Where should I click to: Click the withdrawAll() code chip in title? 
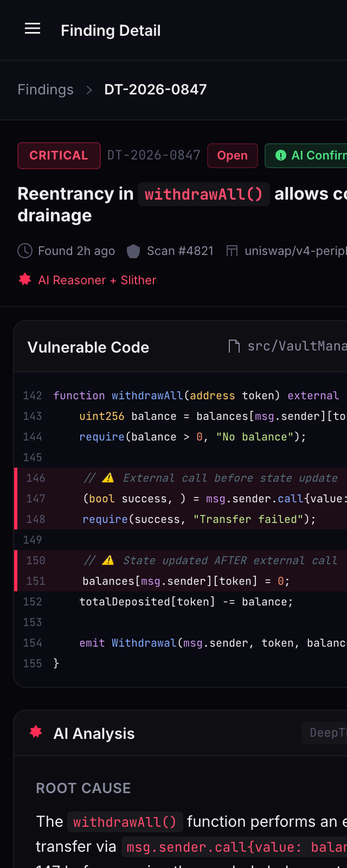[203, 194]
